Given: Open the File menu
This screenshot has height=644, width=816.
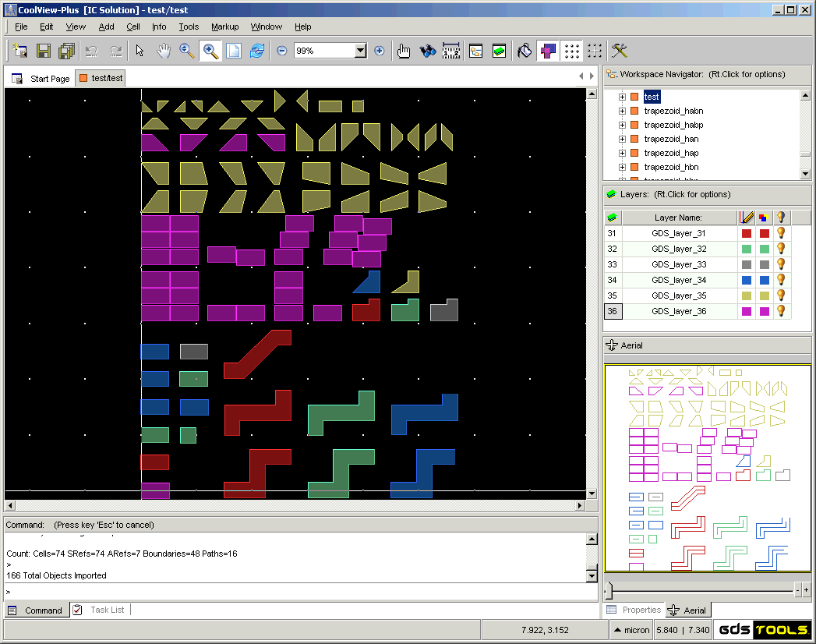Looking at the screenshot, I should 21,27.
